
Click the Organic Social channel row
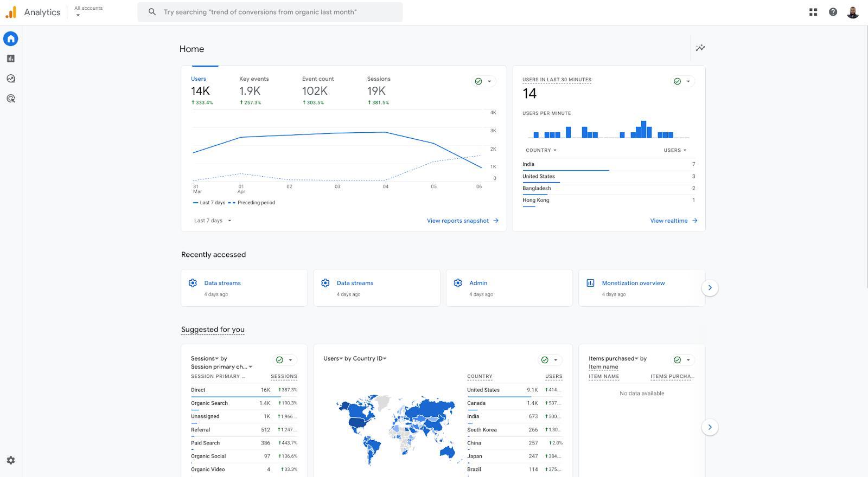(x=244, y=456)
